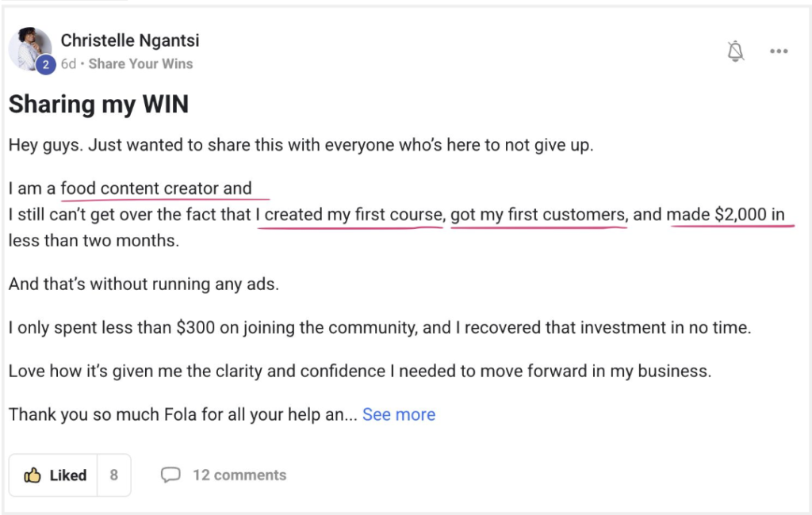This screenshot has width=812, height=515.
Task: Click the post title Sharing my WIN
Action: point(98,104)
